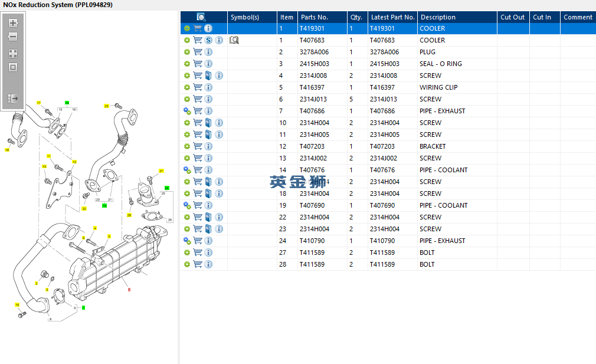Click green callout 7 in the diagram
596x364 pixels.
pos(83,307)
